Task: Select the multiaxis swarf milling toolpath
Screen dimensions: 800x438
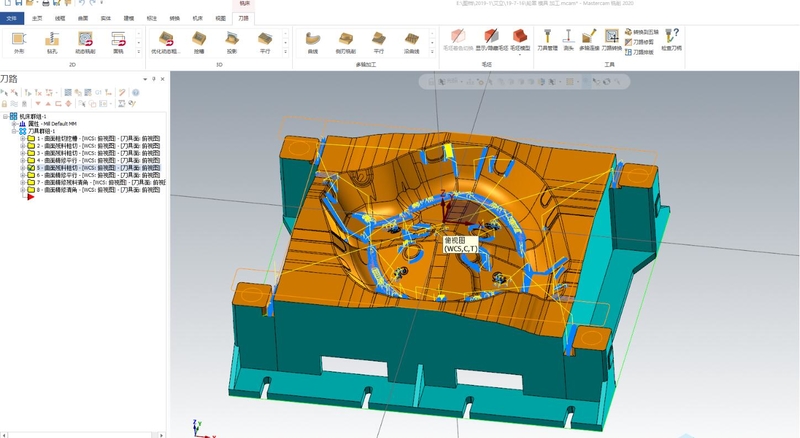Action: tap(345, 42)
